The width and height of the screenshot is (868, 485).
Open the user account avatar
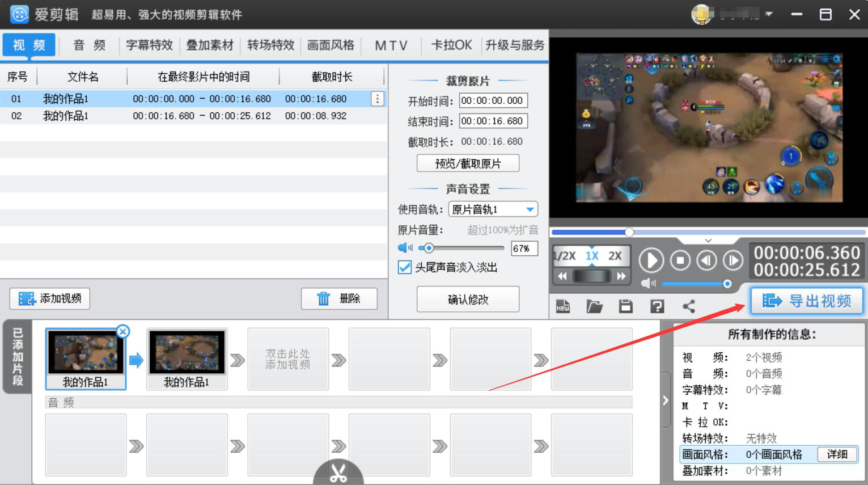tap(702, 14)
